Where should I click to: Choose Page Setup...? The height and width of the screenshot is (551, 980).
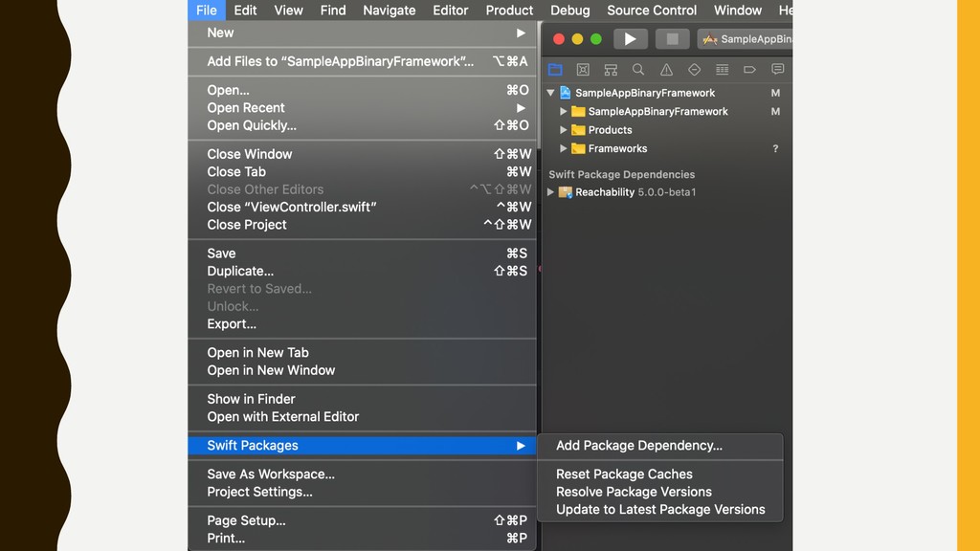click(363, 520)
